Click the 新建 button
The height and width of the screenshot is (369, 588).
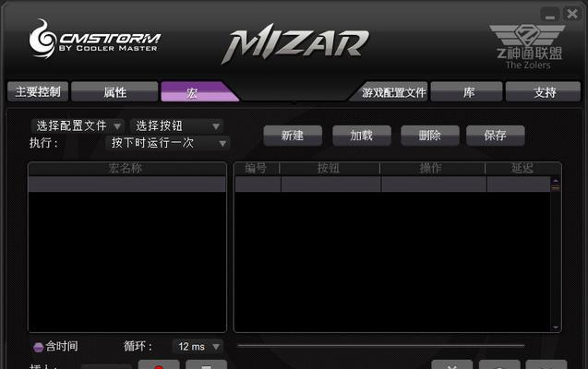pyautogui.click(x=293, y=136)
